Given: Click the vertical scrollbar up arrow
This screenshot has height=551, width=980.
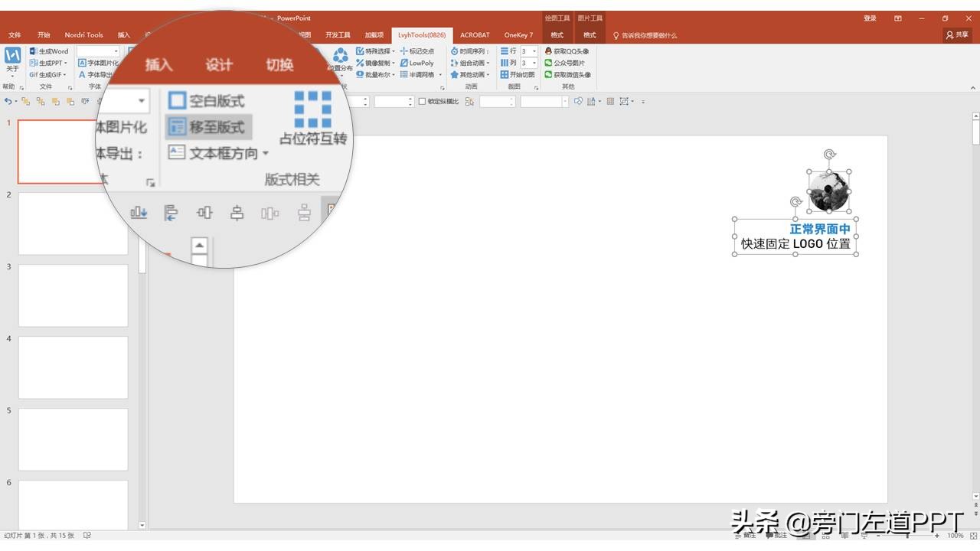Looking at the screenshot, I should pos(975,116).
